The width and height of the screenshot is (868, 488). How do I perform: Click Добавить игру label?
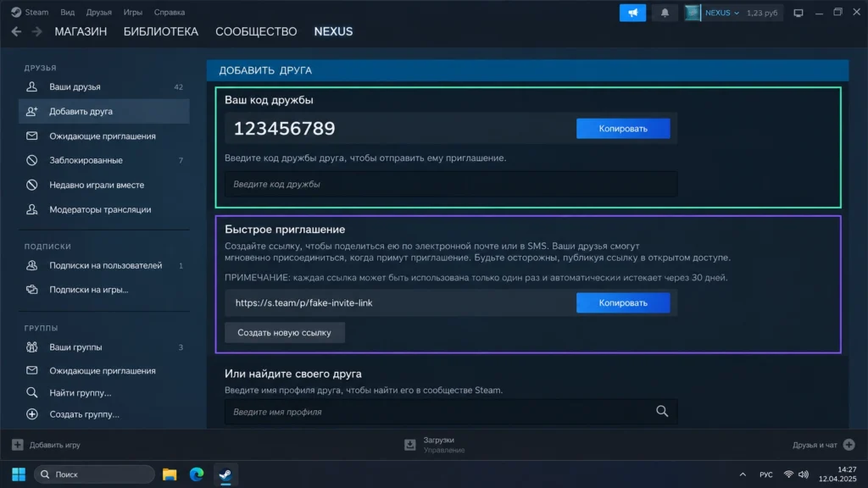[55, 445]
